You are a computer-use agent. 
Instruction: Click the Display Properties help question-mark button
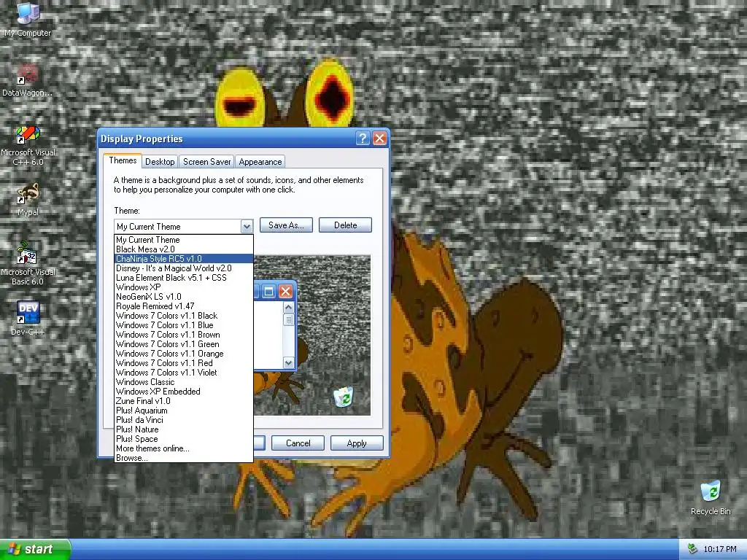363,139
